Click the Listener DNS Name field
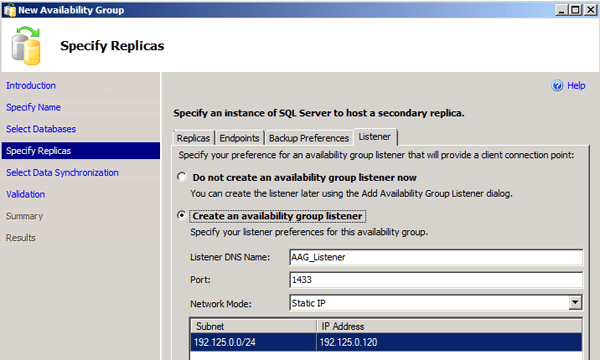The width and height of the screenshot is (600, 360). tap(436, 257)
